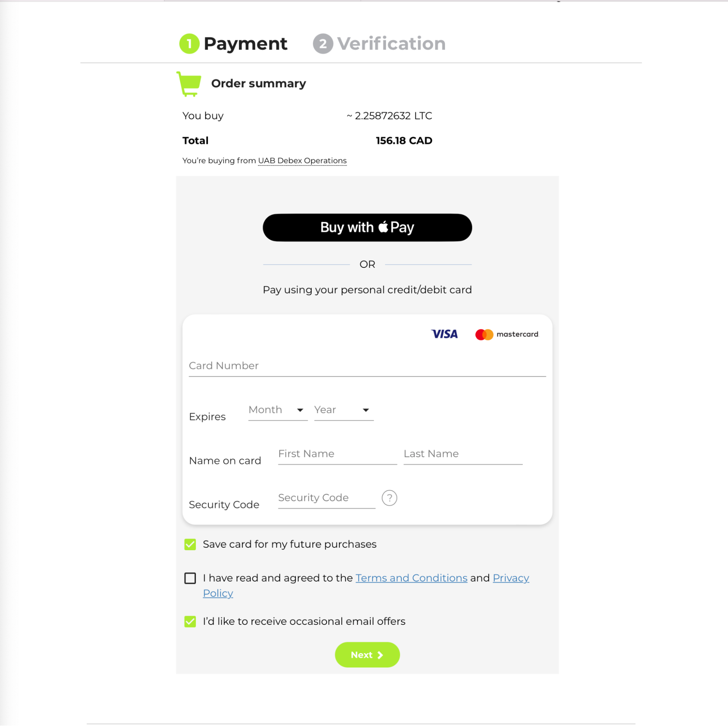Click the step 1 green circle

pyautogui.click(x=189, y=44)
